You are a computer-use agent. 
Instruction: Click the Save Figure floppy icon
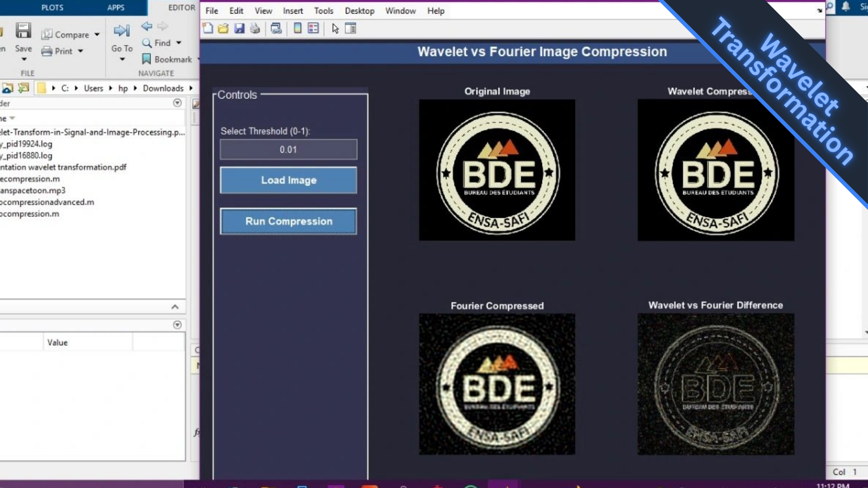tap(239, 28)
